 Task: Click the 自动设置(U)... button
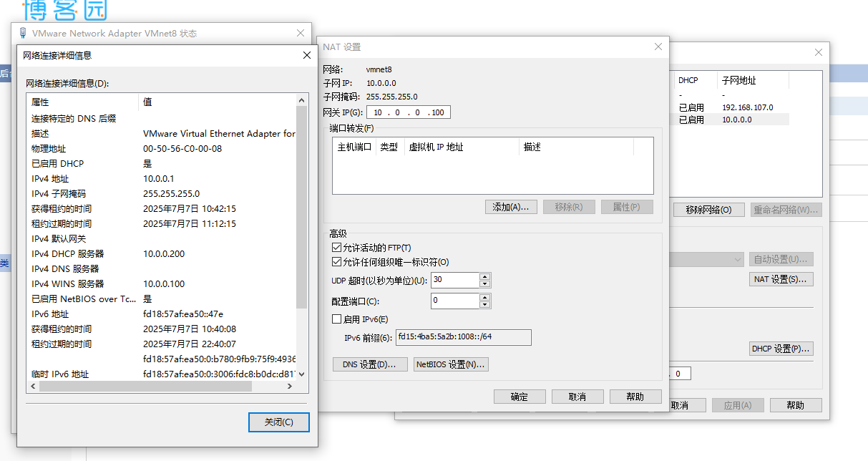pos(781,259)
